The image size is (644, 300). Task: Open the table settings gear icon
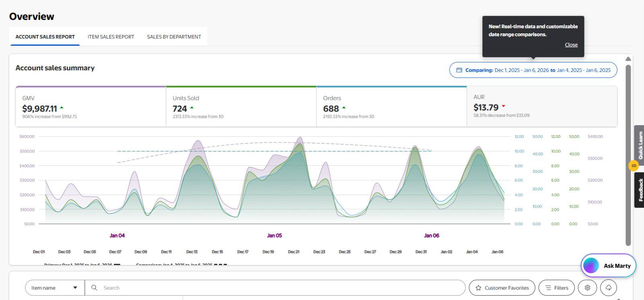(587, 288)
